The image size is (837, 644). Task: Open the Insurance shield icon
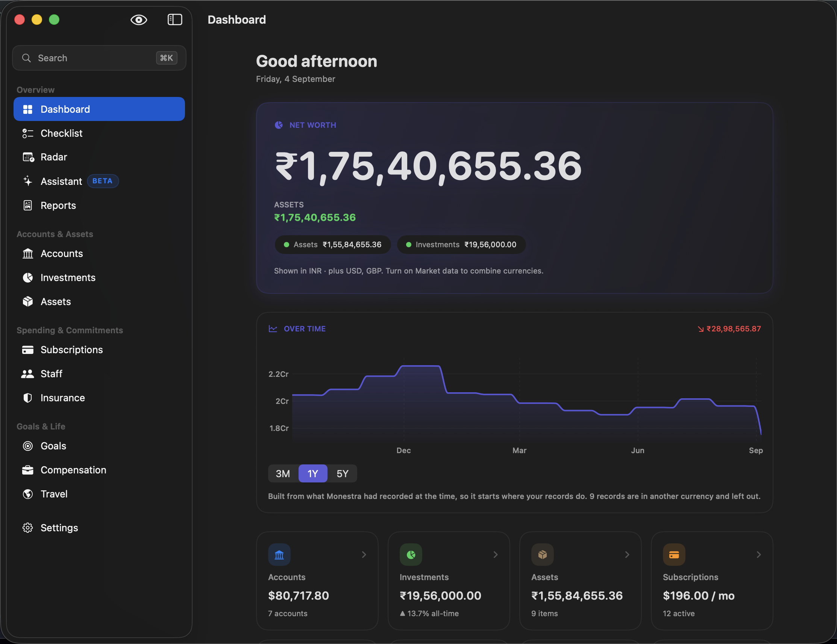point(27,398)
